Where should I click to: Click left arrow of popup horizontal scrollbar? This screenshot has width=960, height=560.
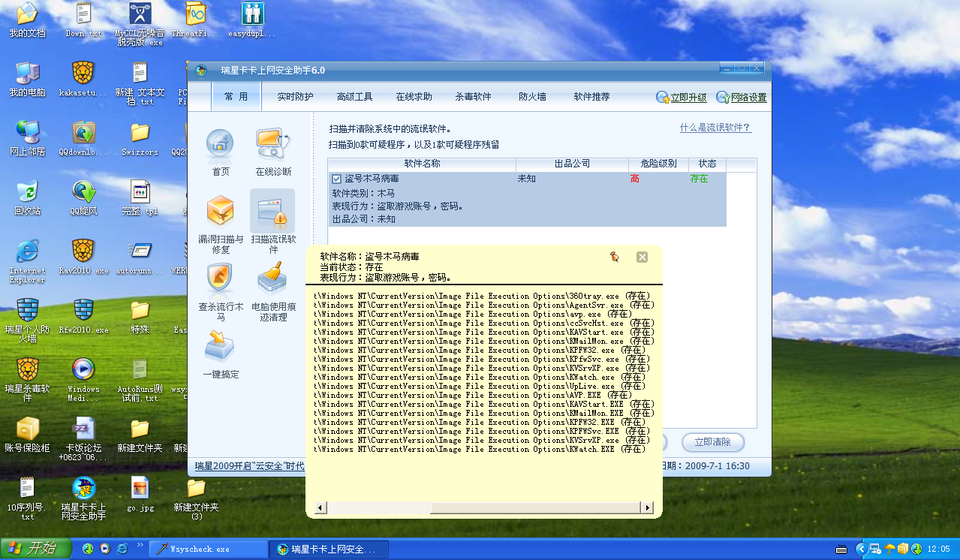(x=319, y=508)
